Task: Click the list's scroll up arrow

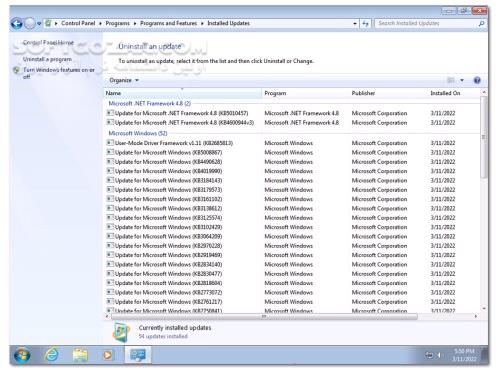Action: coord(484,92)
